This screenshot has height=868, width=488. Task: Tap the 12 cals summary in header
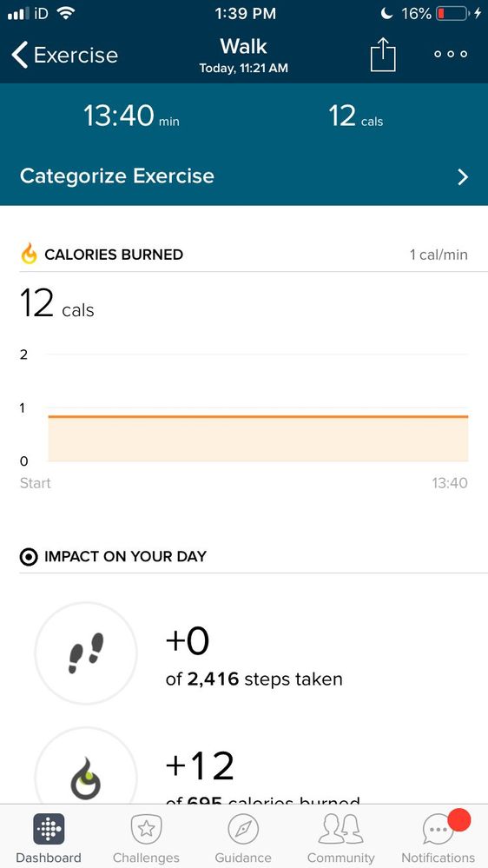click(355, 116)
